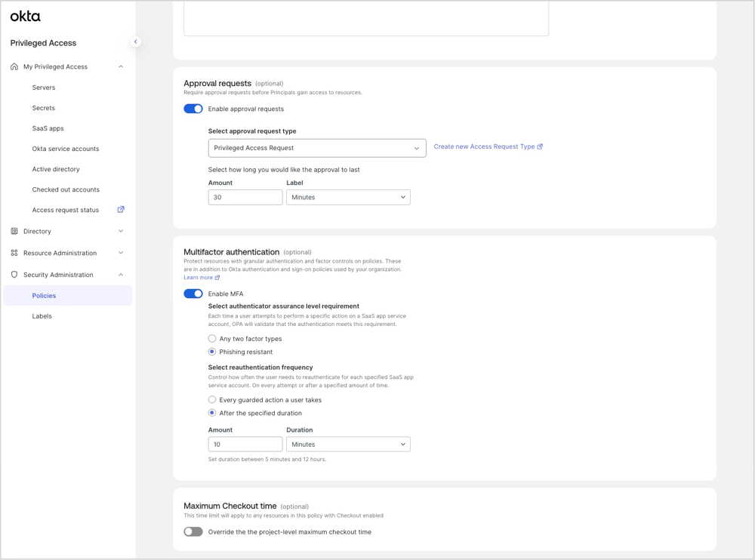The width and height of the screenshot is (755, 560).
Task: Turn off the Enable MFA toggle
Action: [193, 294]
